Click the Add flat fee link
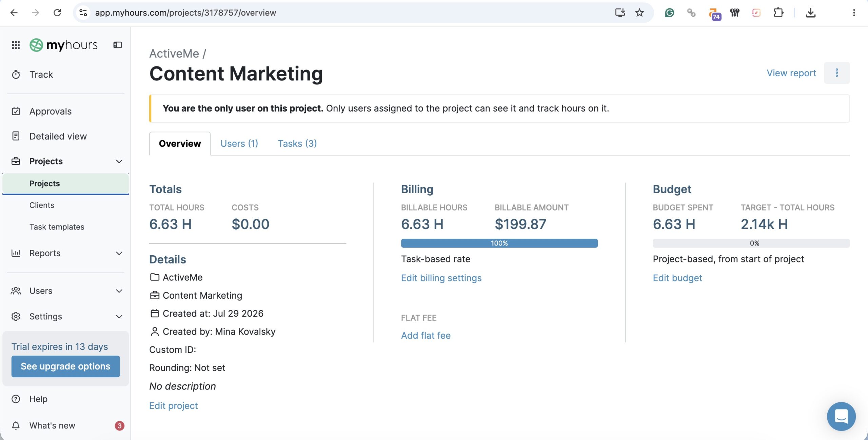This screenshot has height=440, width=868. click(x=426, y=335)
